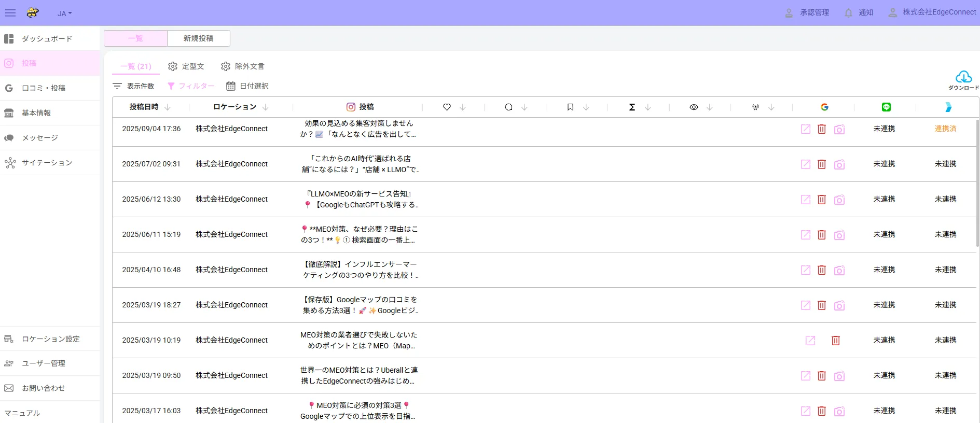Viewport: 980px width, 423px height.
Task: Sort the location column
Action: pyautogui.click(x=266, y=107)
